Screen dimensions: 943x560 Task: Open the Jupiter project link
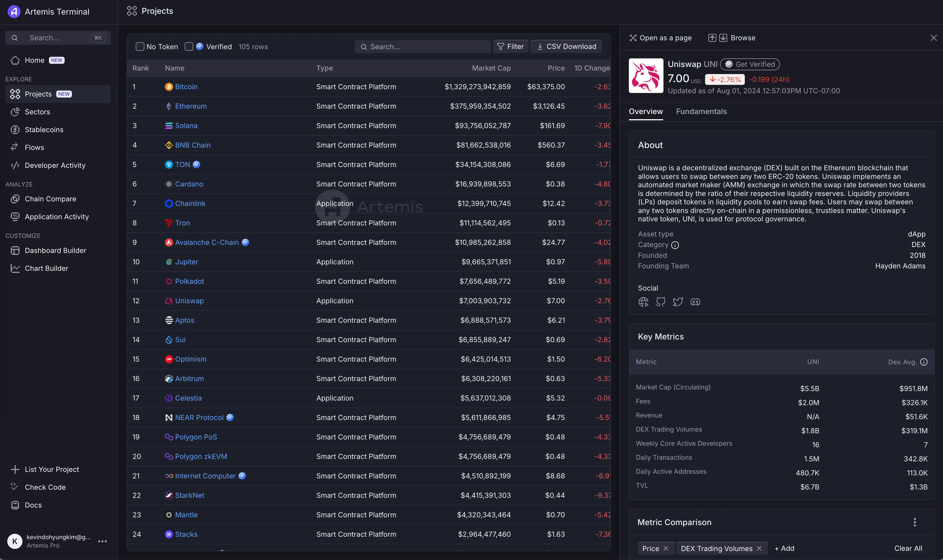pyautogui.click(x=187, y=262)
